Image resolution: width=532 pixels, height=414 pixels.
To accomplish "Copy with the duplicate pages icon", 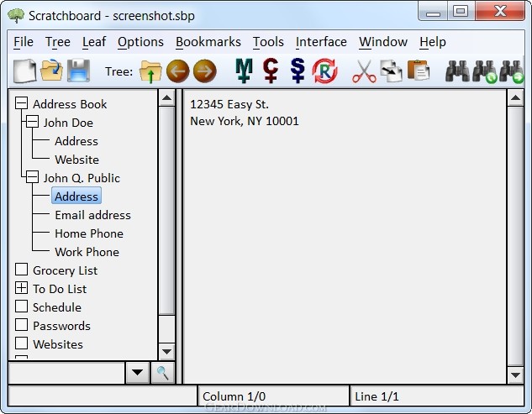I will pos(391,71).
